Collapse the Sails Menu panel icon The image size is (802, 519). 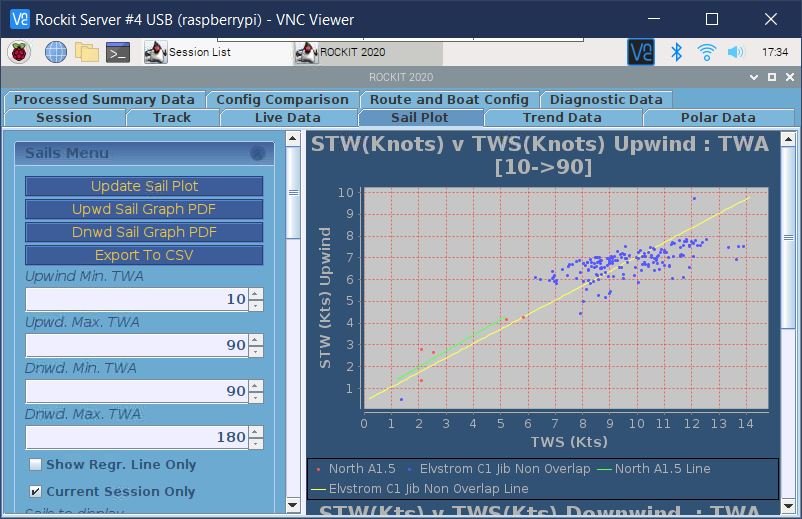(x=257, y=153)
